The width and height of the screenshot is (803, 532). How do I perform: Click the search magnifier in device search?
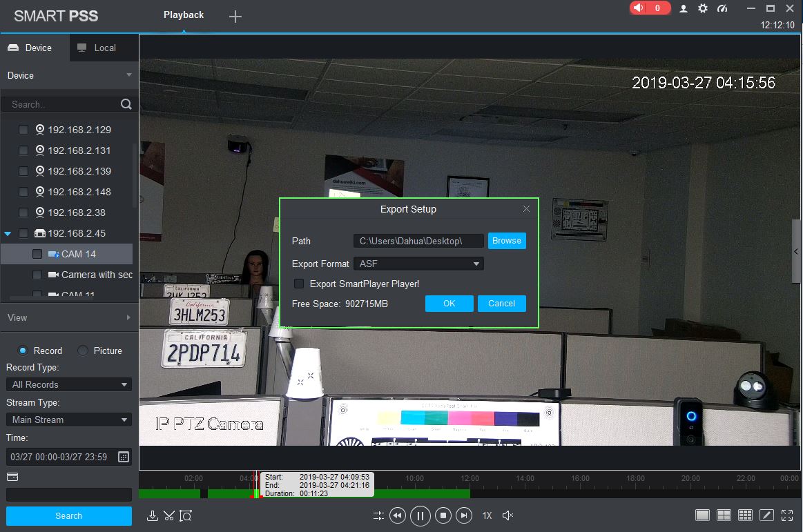(x=126, y=104)
